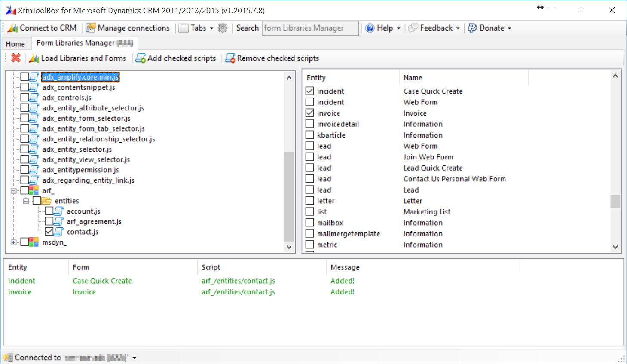This screenshot has height=364, width=627.
Task: Click the script icon of arf_agreement.js
Action: click(59, 221)
